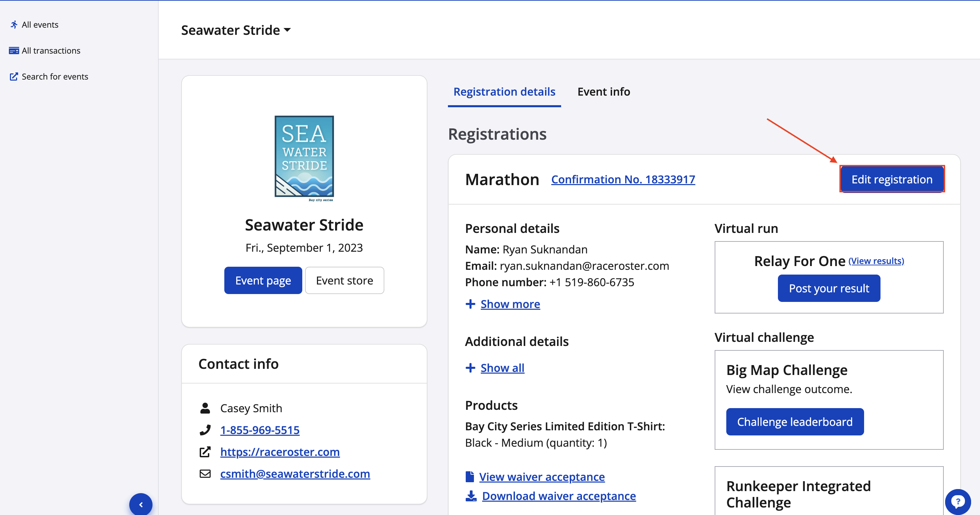Click the download icon beside Download waiver acceptance

pyautogui.click(x=471, y=496)
